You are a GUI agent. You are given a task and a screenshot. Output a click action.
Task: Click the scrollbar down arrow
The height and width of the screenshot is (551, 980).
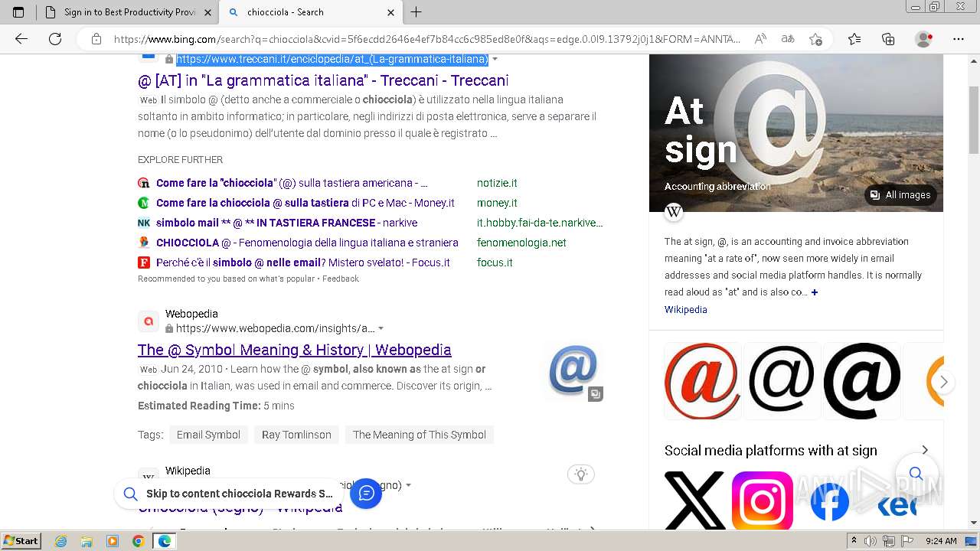[974, 523]
